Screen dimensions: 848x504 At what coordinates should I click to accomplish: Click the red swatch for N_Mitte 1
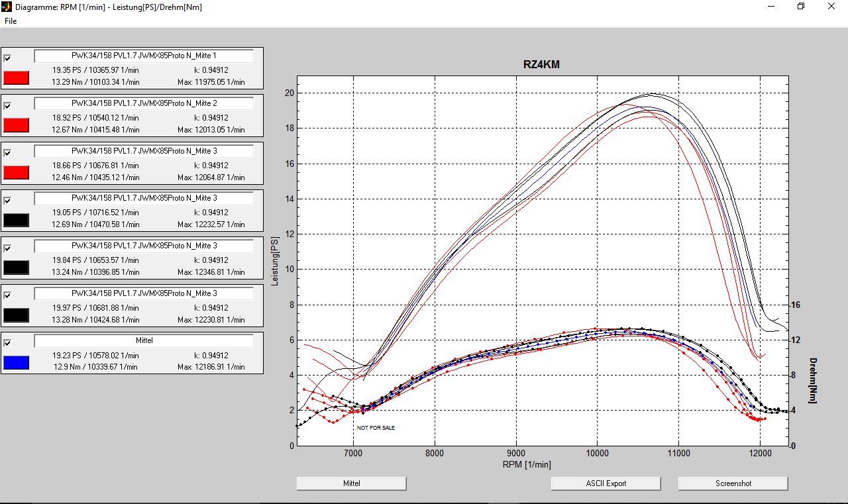click(x=17, y=78)
